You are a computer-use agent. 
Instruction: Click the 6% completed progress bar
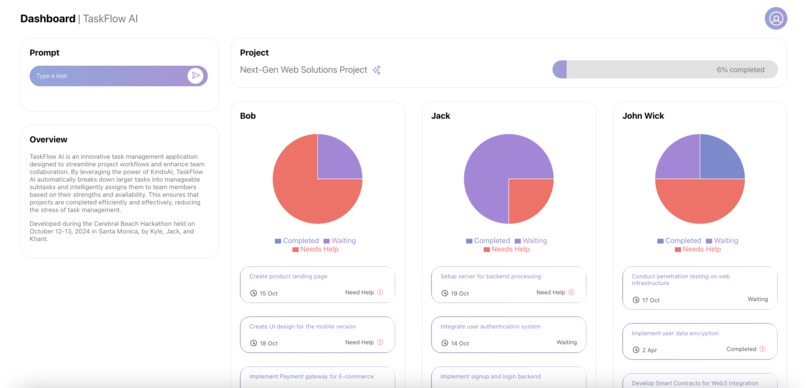click(665, 69)
